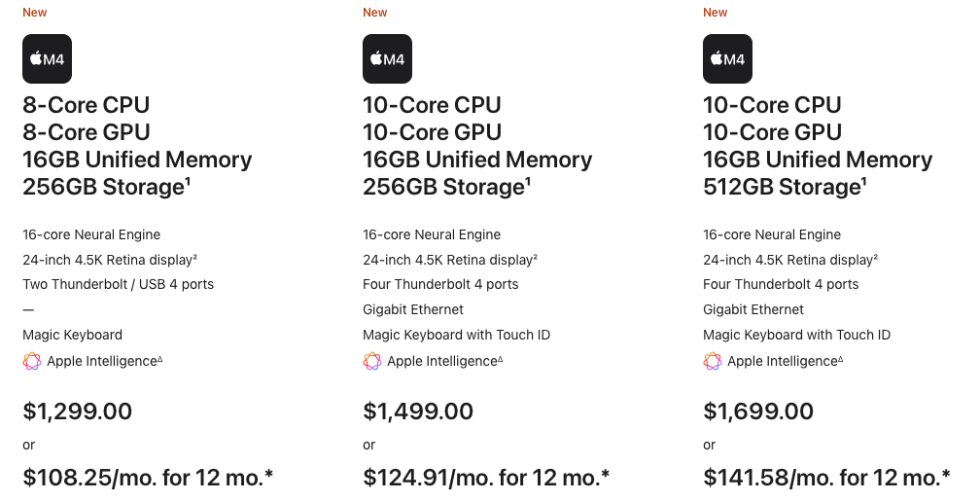
Task: Click the 8-Core CPU heading
Action: coord(87,105)
